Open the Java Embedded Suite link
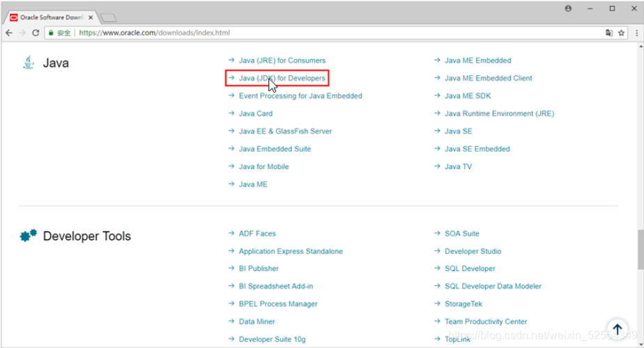644x348 pixels. pos(275,148)
